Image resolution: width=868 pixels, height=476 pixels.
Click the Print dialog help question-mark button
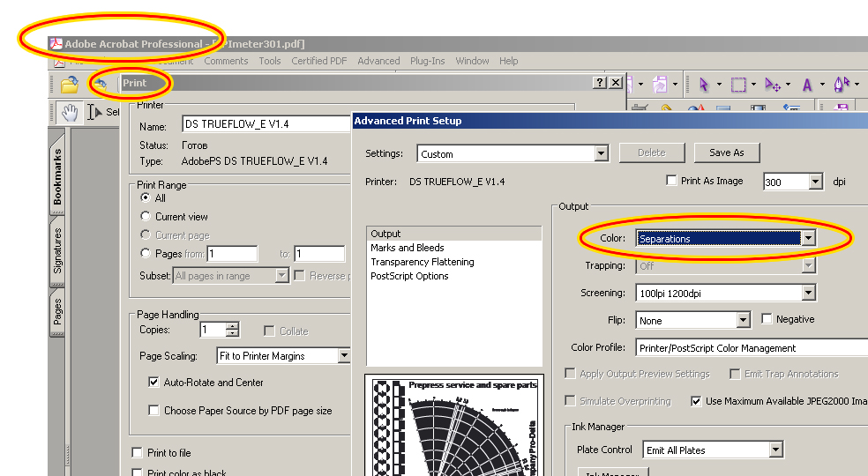600,83
